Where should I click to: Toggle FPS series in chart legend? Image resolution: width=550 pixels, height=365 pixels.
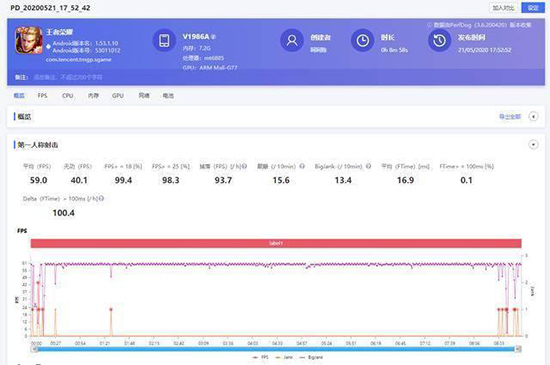click(260, 357)
